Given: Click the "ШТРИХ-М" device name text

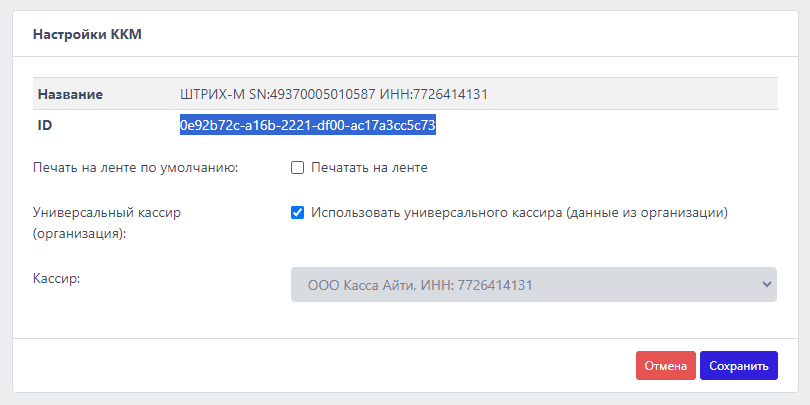Looking at the screenshot, I should [x=207, y=94].
